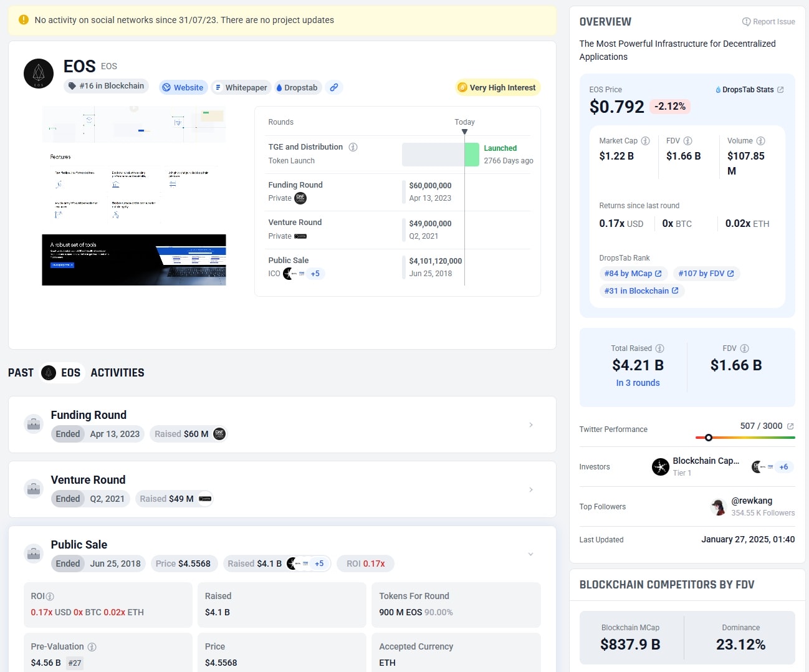The width and height of the screenshot is (809, 672).
Task: Click the Dominance 23.12% value
Action: (x=740, y=645)
